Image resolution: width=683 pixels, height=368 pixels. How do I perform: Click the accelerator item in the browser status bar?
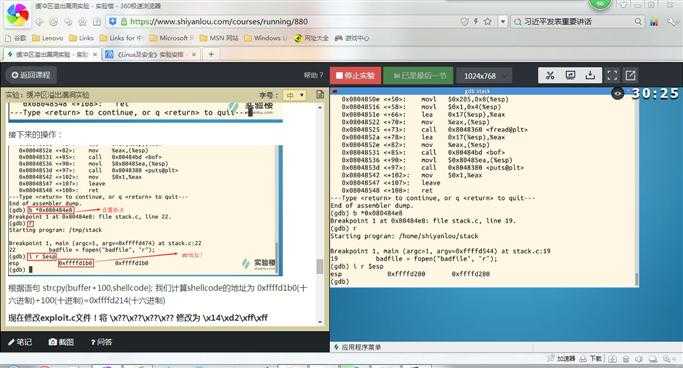[561, 358]
